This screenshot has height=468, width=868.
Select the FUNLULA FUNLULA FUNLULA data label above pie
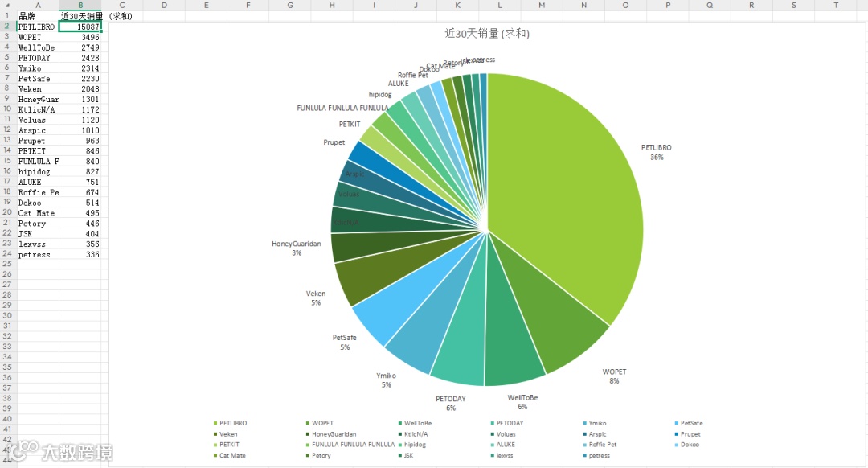tap(342, 108)
